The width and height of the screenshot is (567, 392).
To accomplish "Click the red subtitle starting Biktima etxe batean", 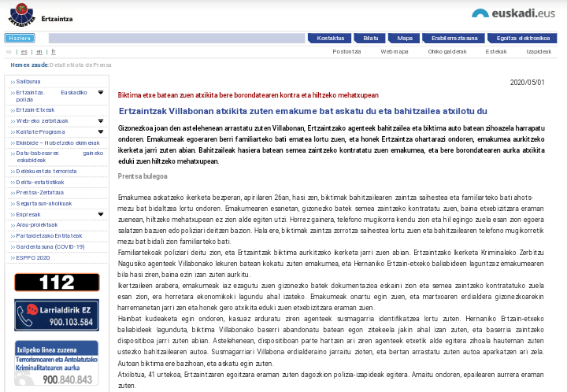I will tap(248, 95).
